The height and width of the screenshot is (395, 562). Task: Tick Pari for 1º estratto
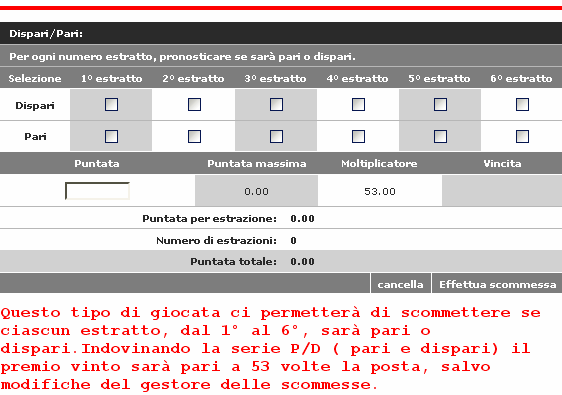pos(111,136)
